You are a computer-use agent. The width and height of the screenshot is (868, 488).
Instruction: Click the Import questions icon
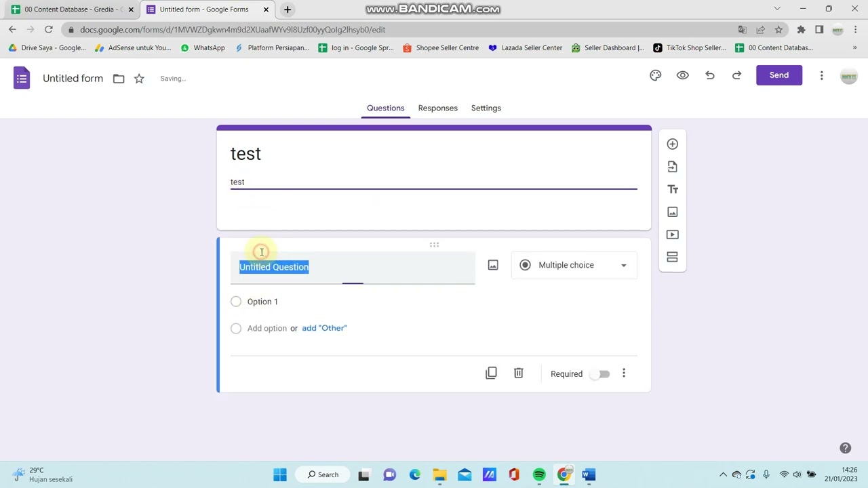pos(672,167)
